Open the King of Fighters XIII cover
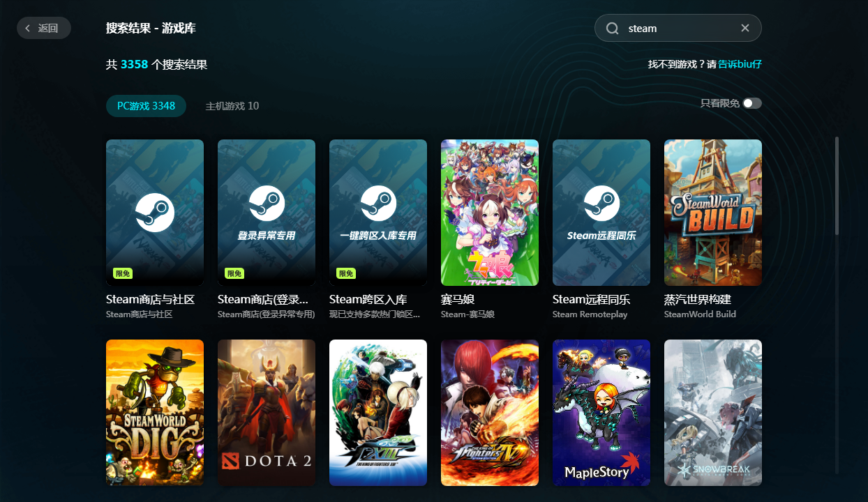868x502 pixels. (x=378, y=413)
